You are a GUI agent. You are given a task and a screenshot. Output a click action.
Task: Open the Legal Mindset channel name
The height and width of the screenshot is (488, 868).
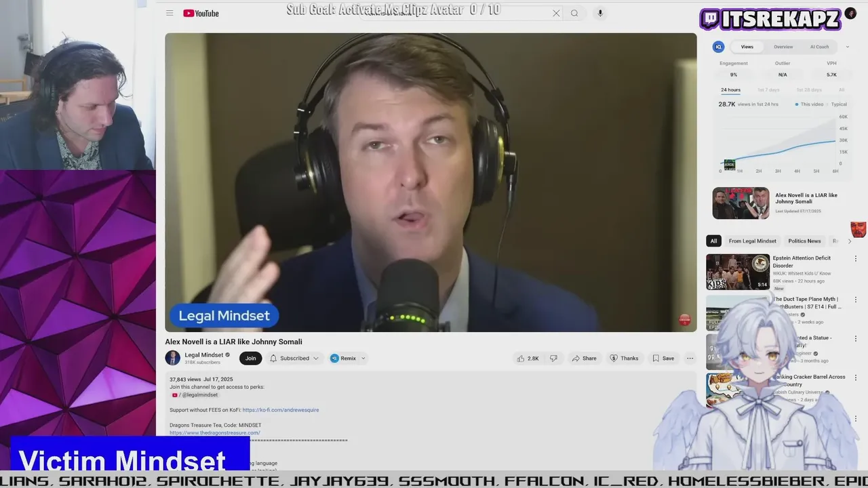tap(204, 354)
